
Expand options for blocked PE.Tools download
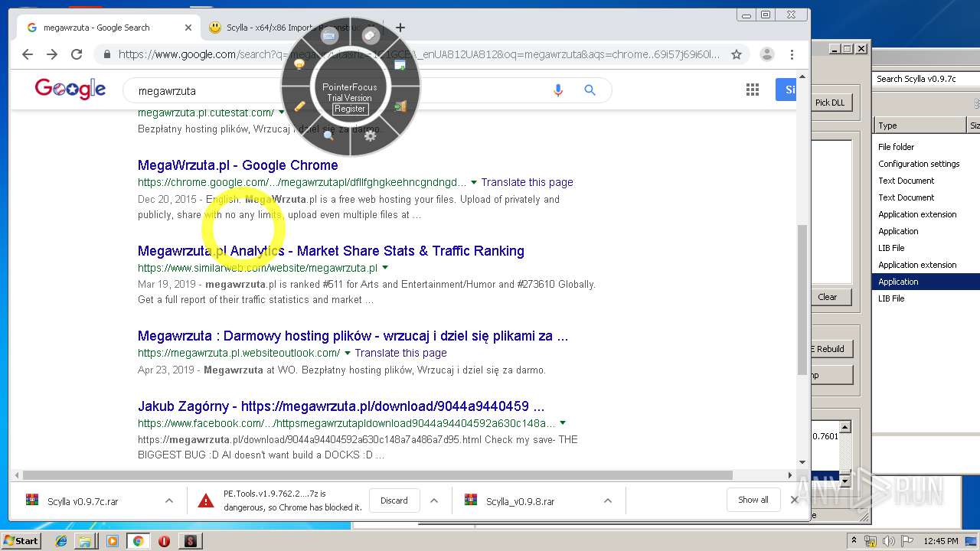click(434, 500)
